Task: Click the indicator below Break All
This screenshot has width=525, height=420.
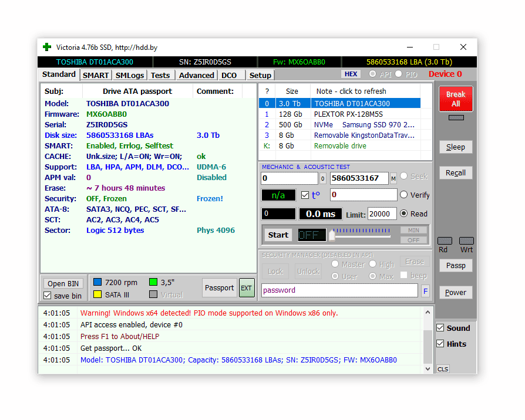Action: pos(456,118)
